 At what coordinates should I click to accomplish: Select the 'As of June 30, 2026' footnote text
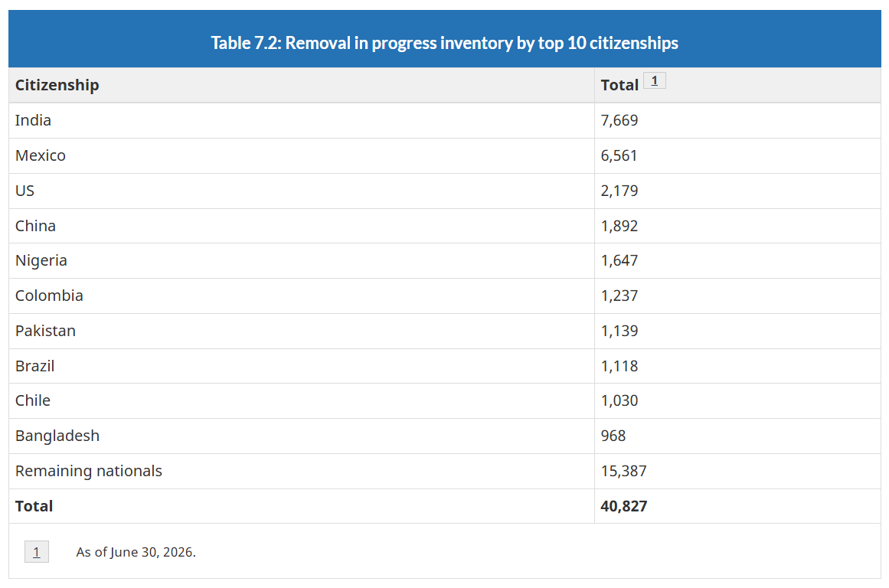click(x=136, y=552)
